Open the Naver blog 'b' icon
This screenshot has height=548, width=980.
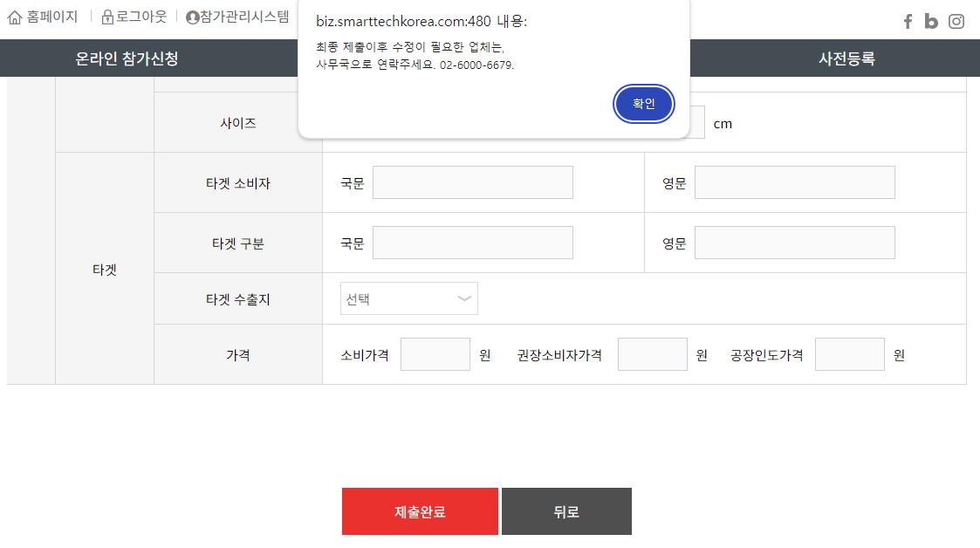tap(931, 21)
